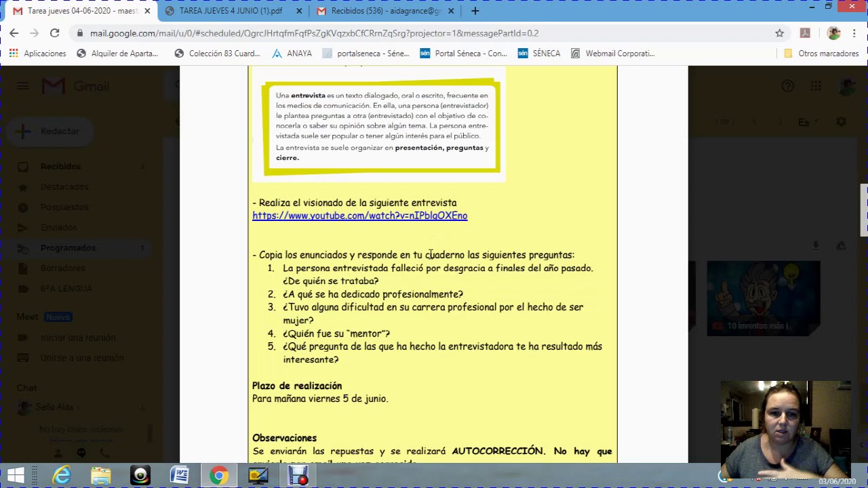Image resolution: width=868 pixels, height=488 pixels.
Task: Open the Chrome profile avatar
Action: pos(834,33)
